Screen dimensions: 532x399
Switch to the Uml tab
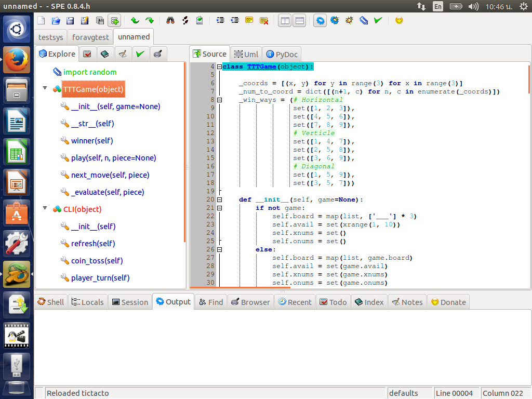pos(246,54)
